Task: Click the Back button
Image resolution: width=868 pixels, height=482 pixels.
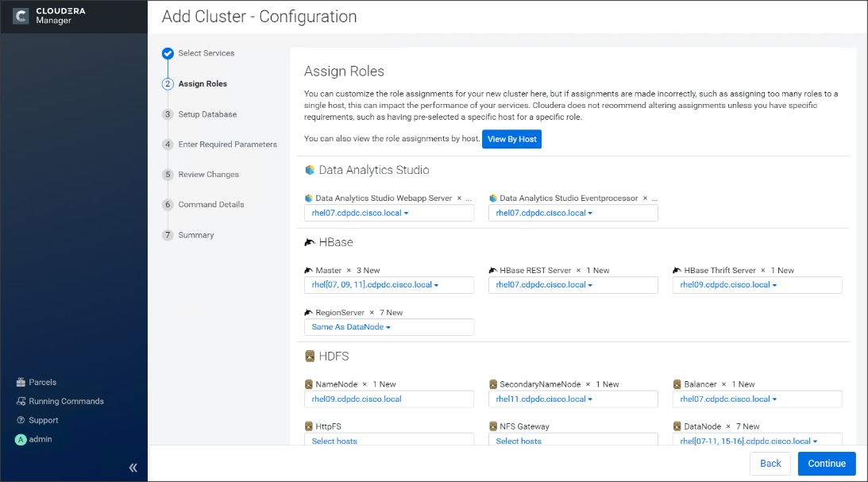Action: point(770,464)
